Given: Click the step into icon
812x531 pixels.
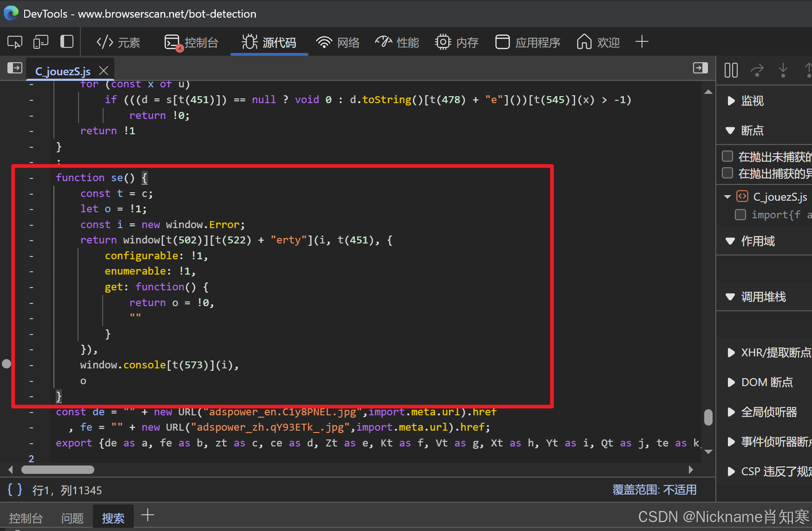Looking at the screenshot, I should click(783, 70).
